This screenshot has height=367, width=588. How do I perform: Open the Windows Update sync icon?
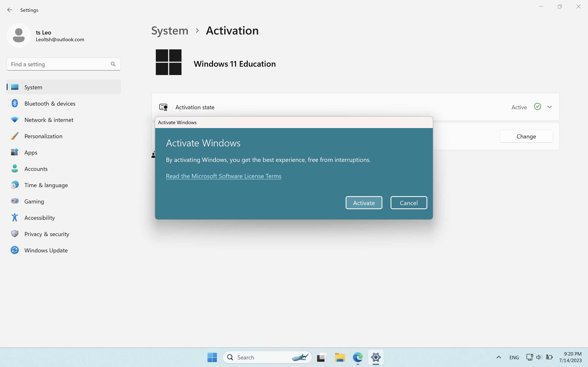[14, 250]
